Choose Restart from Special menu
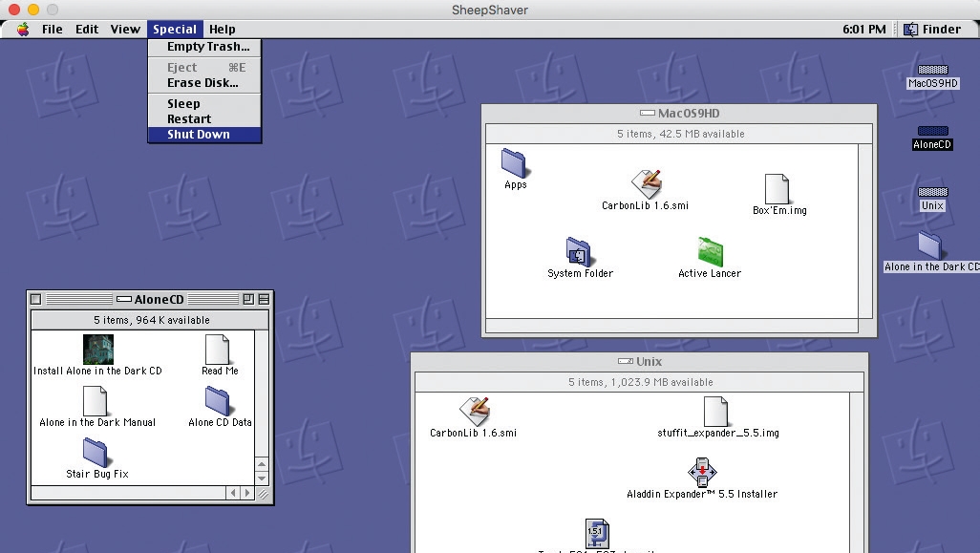Viewport: 980px width, 553px height. tap(204, 118)
